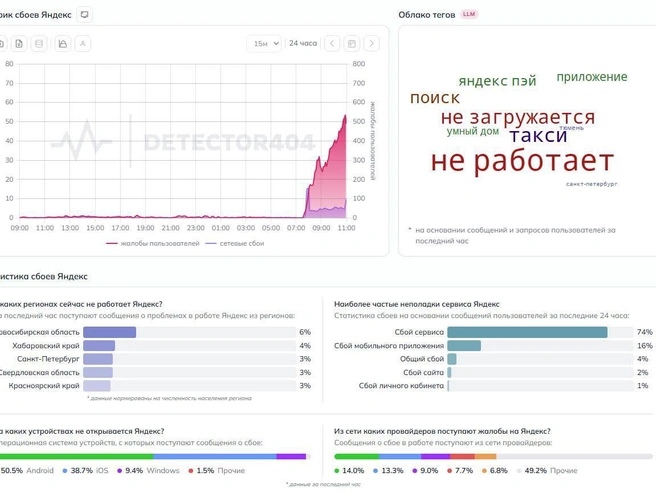The image size is (656, 493).
Task: Click the 'приложение' tag
Action: point(592,77)
